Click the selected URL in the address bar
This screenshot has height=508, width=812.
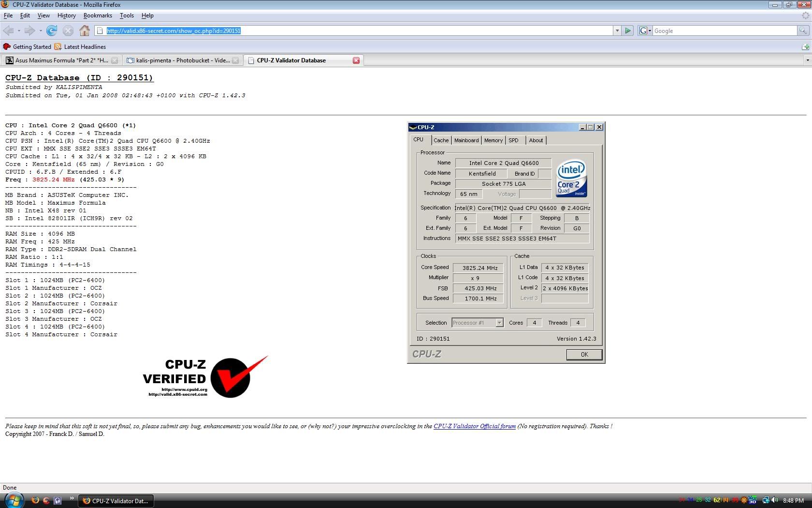click(x=174, y=30)
